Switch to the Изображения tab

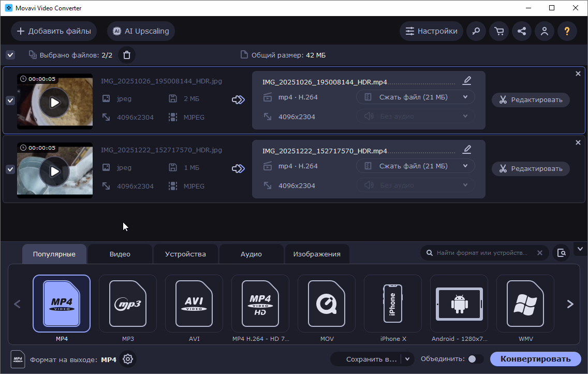pos(317,254)
